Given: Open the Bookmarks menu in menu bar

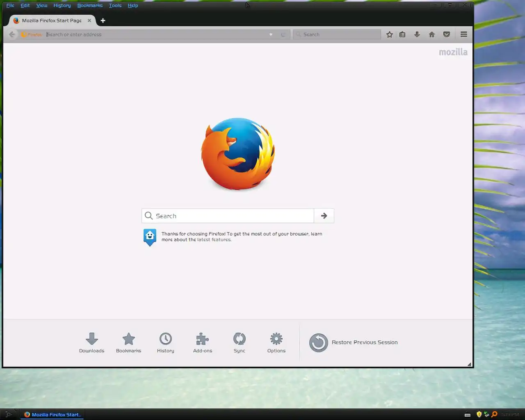Looking at the screenshot, I should pyautogui.click(x=90, y=5).
